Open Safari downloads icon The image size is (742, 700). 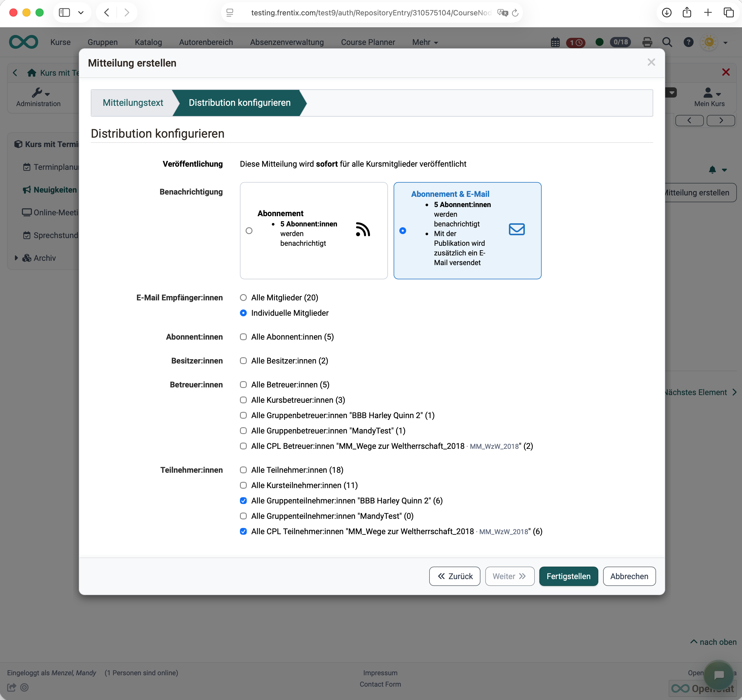[666, 13]
